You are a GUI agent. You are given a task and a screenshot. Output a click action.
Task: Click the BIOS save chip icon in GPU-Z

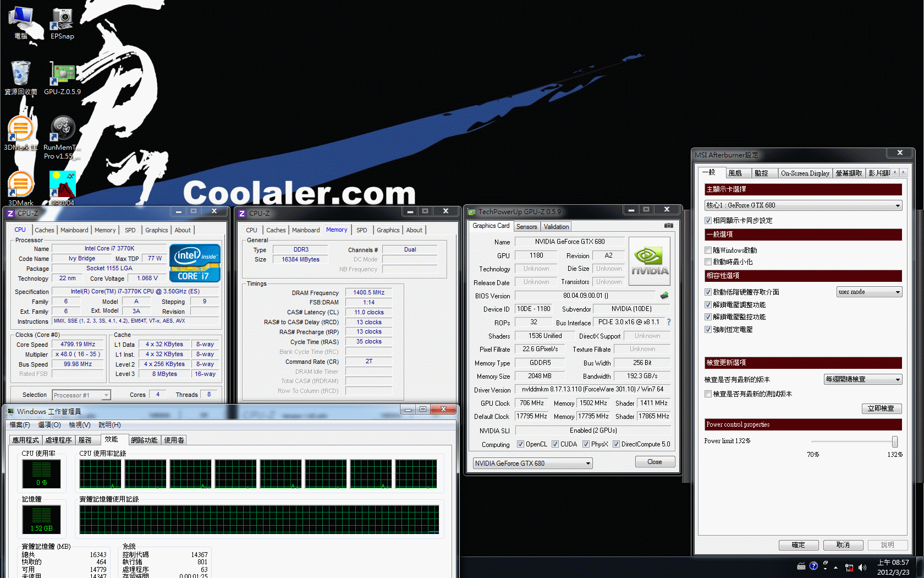tap(664, 296)
